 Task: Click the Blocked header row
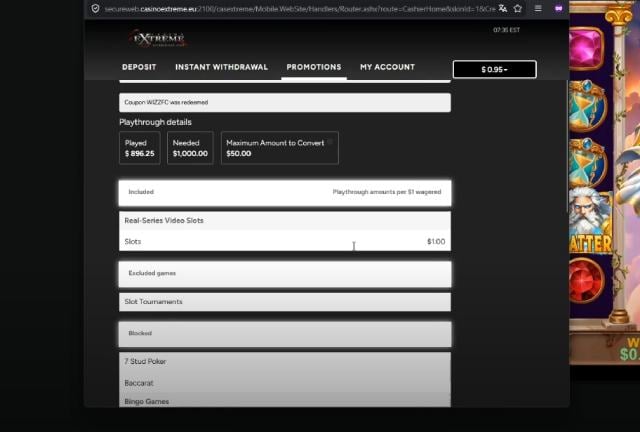pos(285,334)
